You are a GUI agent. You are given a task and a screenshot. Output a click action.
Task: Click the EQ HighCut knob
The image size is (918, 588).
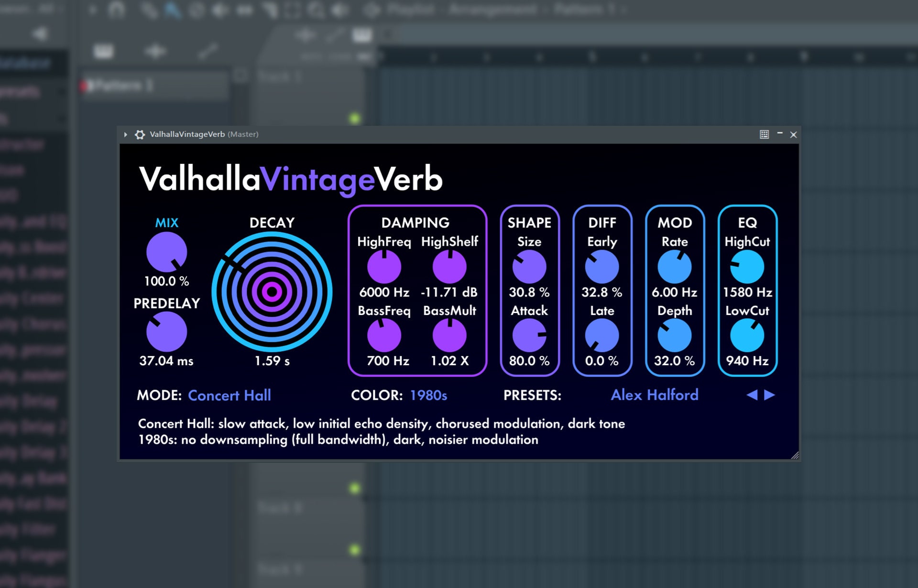pos(747,267)
